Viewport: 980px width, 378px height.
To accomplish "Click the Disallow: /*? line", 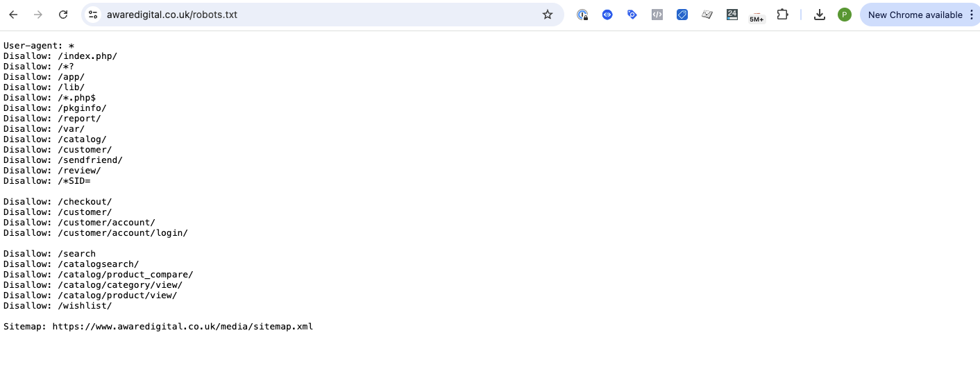I will pyautogui.click(x=39, y=67).
